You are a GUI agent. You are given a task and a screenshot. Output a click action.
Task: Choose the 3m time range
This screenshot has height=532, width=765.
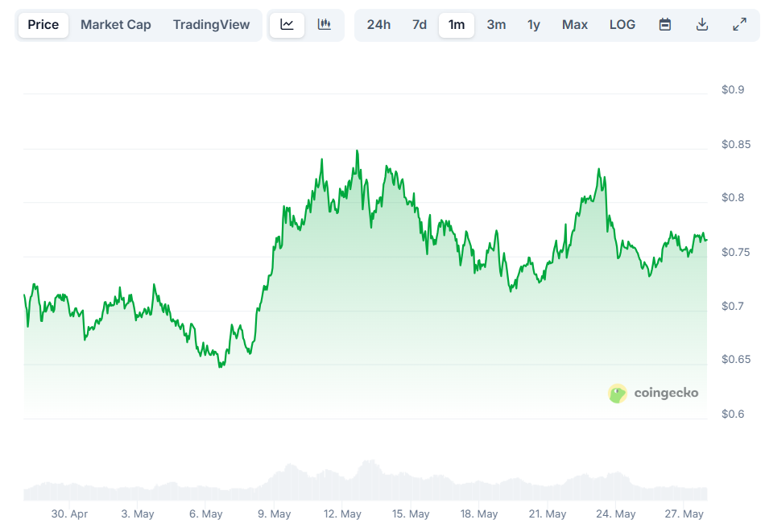click(x=496, y=25)
